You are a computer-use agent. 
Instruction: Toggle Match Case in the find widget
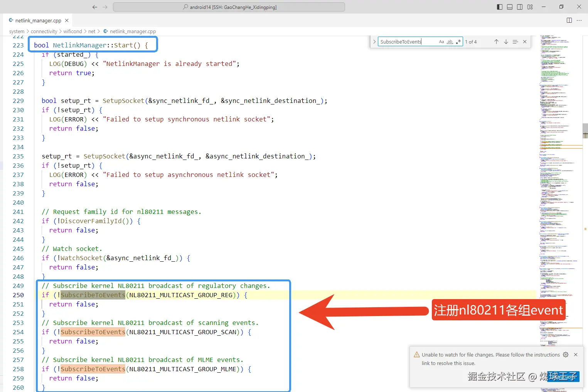pos(441,42)
